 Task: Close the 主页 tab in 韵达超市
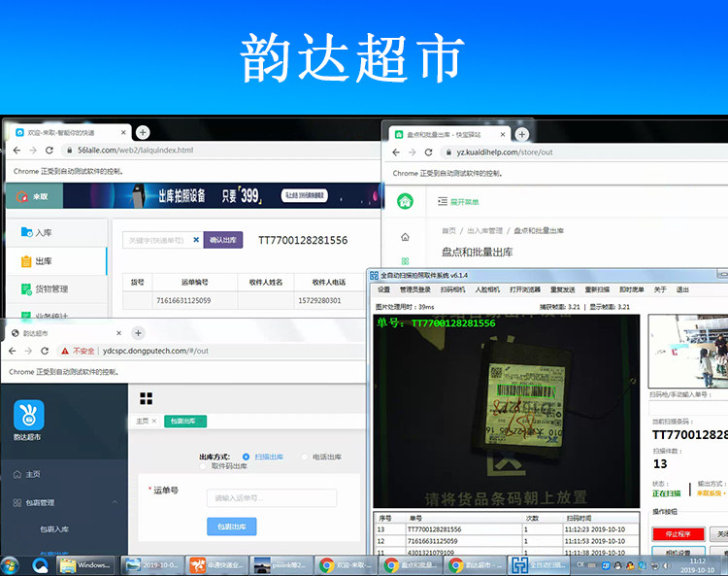point(154,421)
